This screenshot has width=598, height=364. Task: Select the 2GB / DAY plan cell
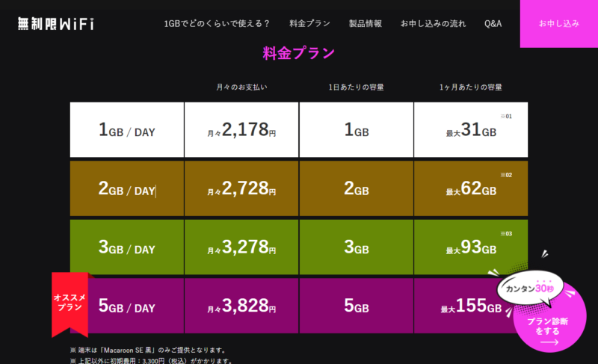[x=127, y=188]
